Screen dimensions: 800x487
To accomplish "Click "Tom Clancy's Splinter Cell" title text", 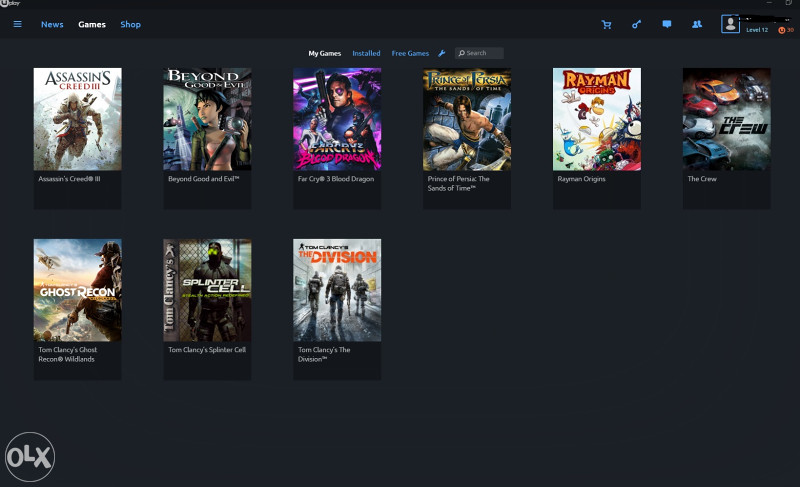I will tap(207, 350).
